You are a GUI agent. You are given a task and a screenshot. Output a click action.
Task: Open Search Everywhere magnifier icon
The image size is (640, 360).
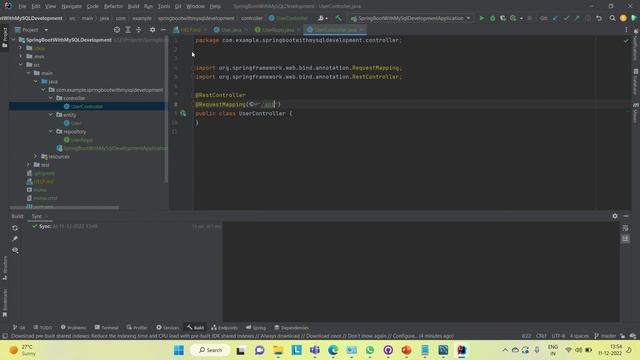click(612, 18)
